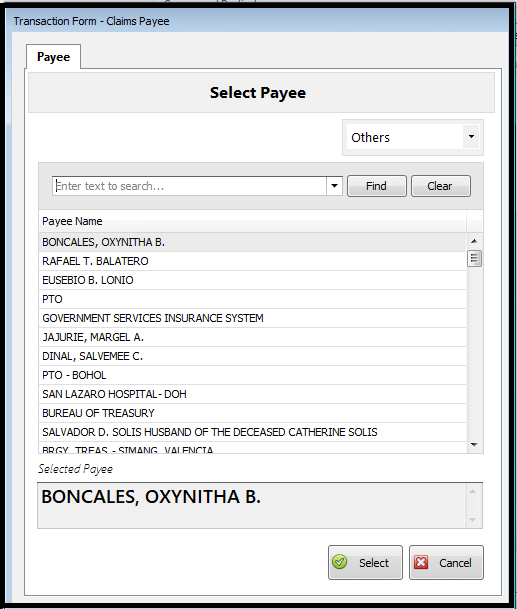The width and height of the screenshot is (517, 609).
Task: Select BUREAU OF TREASURY row
Action: (252, 413)
